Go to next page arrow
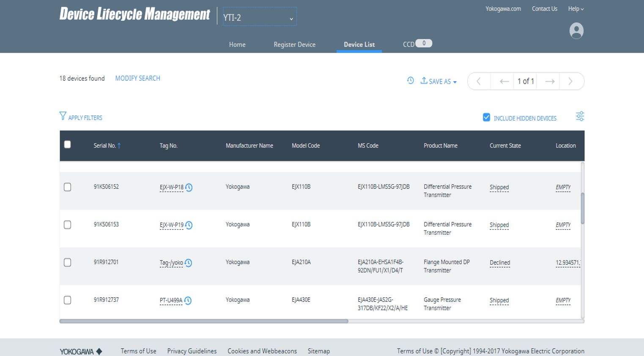The width and height of the screenshot is (644, 356). [x=549, y=81]
